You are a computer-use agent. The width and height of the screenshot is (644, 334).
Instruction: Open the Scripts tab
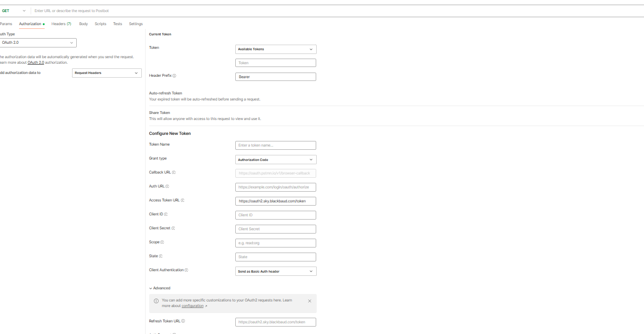click(100, 24)
